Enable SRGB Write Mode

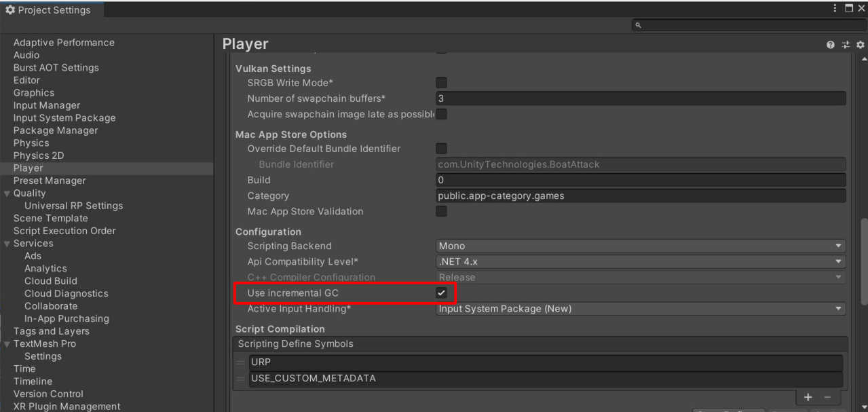point(441,82)
